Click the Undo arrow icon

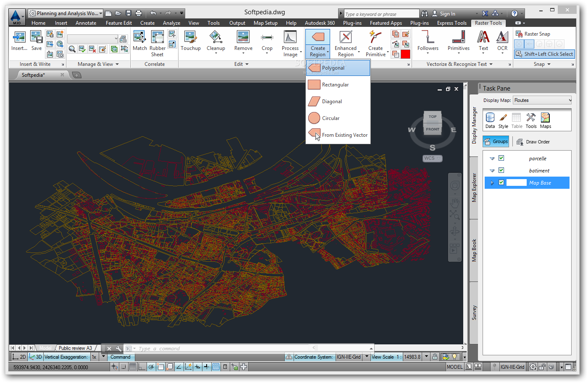pos(153,13)
